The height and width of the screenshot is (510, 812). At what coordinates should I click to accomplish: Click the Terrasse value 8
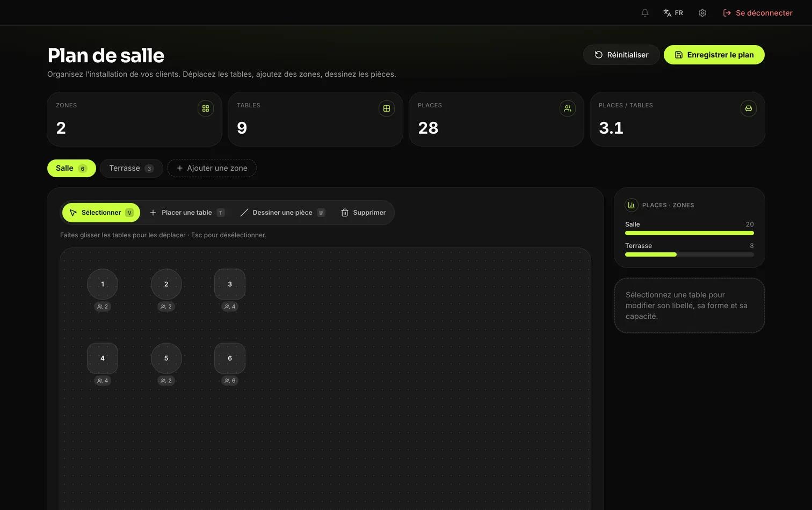tap(752, 246)
